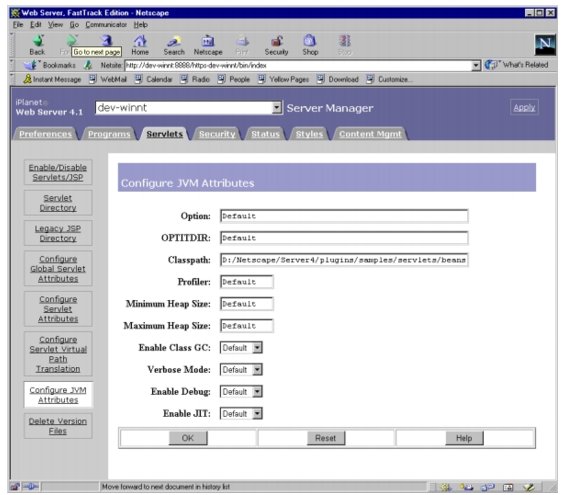Screen dimensions: 565x495
Task: Open Servlet Directory sidebar link
Action: pyautogui.click(x=58, y=203)
